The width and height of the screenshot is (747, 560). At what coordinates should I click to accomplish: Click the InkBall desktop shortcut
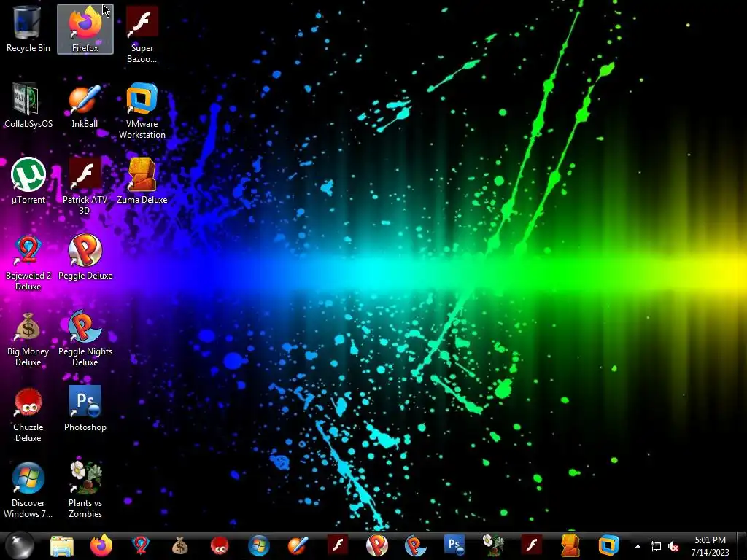85,105
